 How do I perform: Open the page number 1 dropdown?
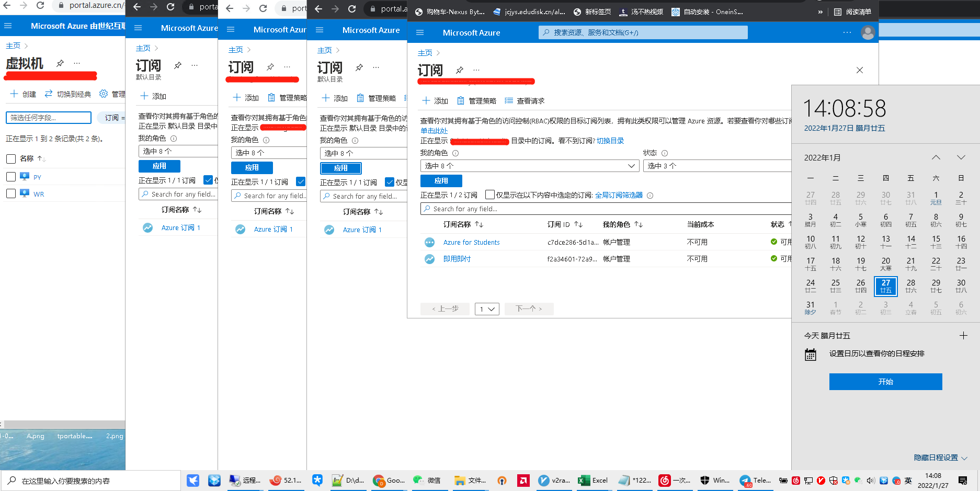[487, 309]
